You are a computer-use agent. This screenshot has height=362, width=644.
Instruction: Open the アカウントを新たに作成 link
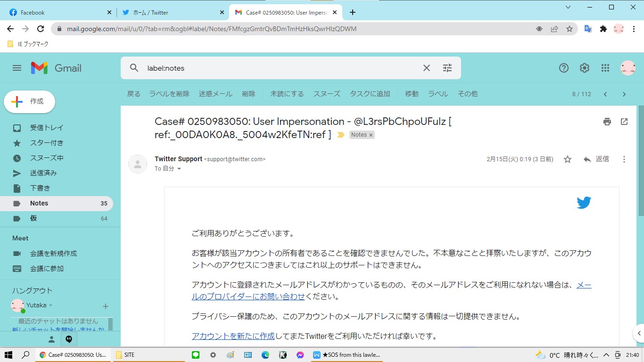click(233, 336)
